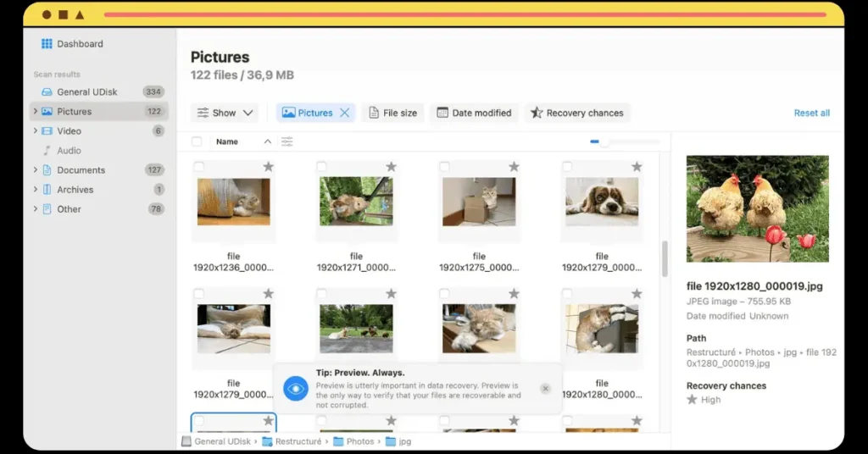Image resolution: width=868 pixels, height=454 pixels.
Task: Select the 1920x1236 cat thumbnail
Action: click(234, 202)
